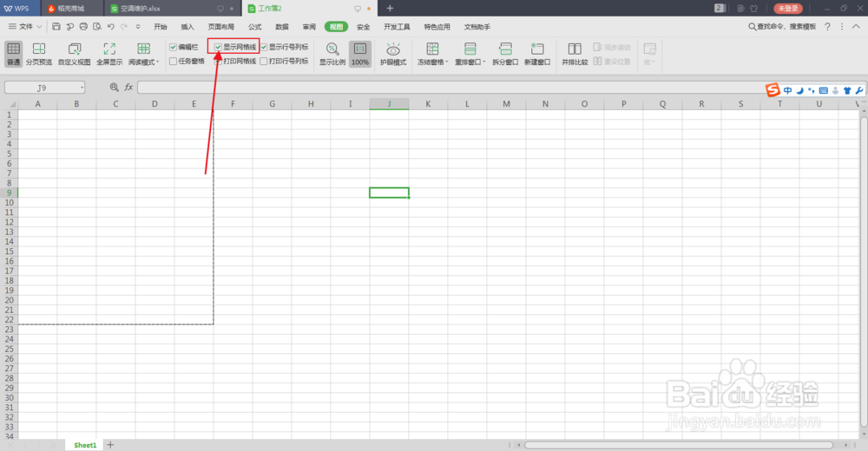Turn on Eye Protection mode (护眼模式)

(393, 54)
